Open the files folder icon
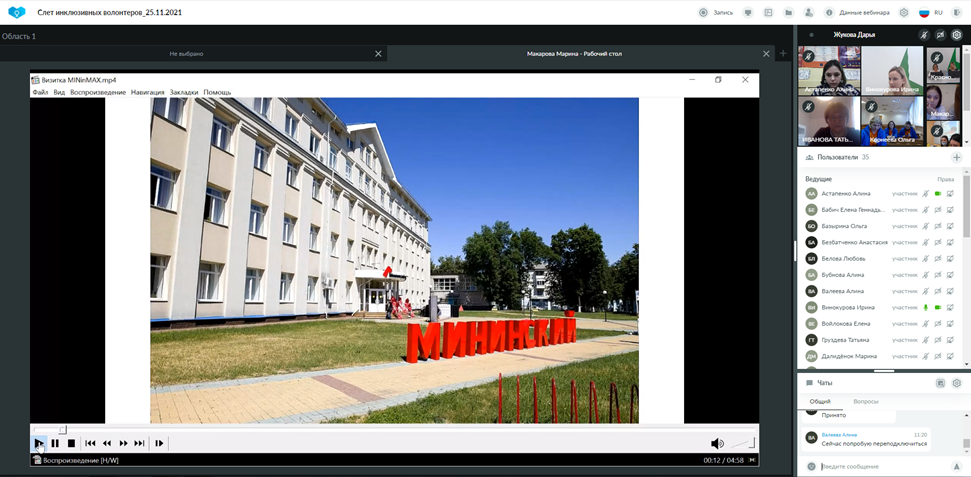The height and width of the screenshot is (477, 971). click(x=788, y=12)
